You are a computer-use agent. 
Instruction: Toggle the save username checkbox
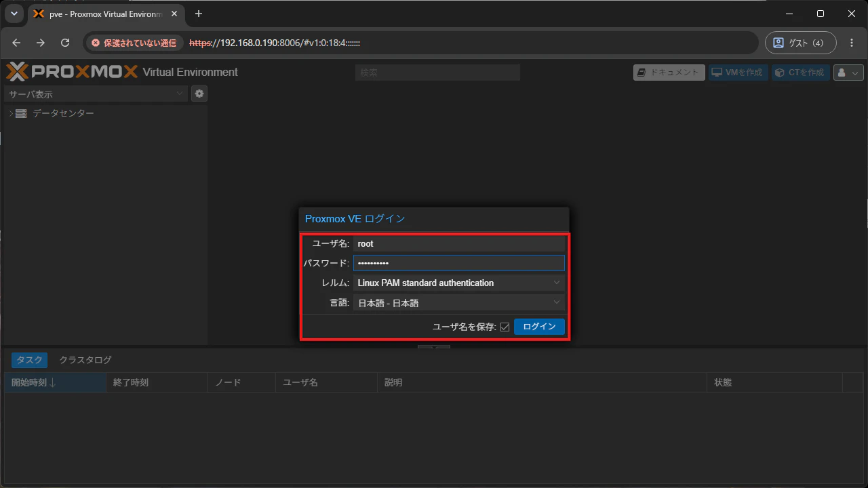coord(505,327)
